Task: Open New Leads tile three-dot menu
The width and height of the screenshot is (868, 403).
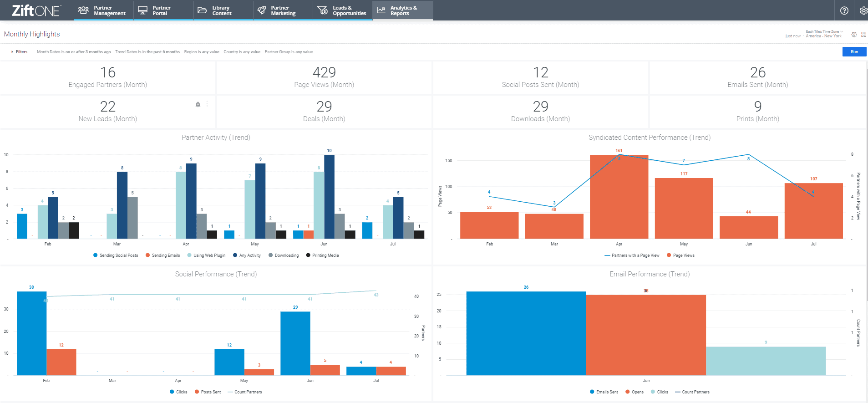Action: [x=207, y=104]
